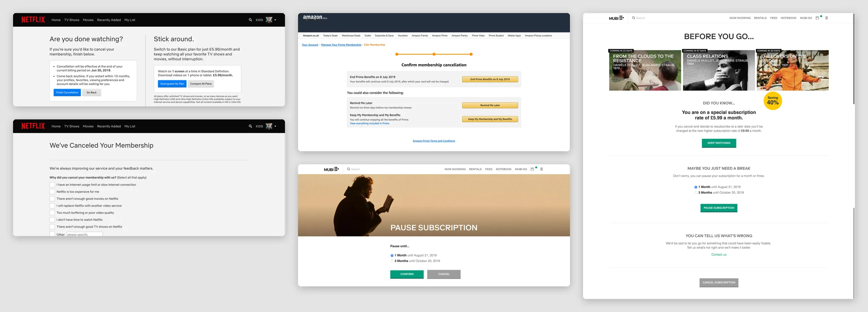Go to 'Today's Deals' in Amazon navigation

pos(330,35)
